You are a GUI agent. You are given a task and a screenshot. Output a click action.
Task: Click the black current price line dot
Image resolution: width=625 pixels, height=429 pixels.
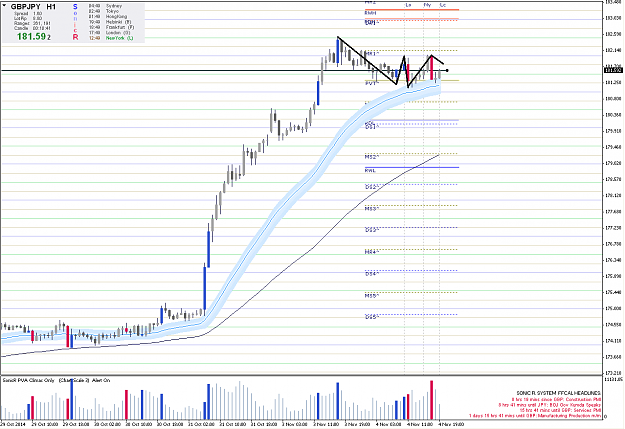click(447, 71)
